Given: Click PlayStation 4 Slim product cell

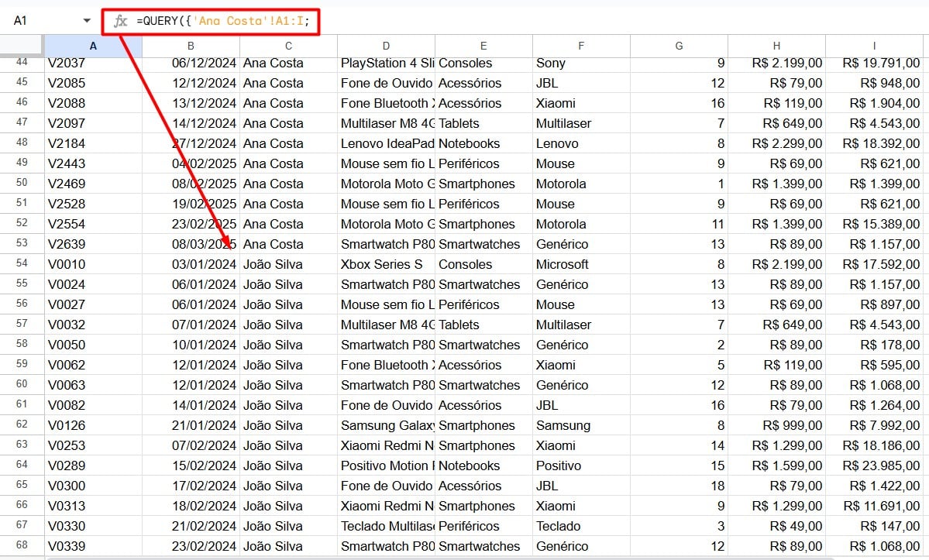Looking at the screenshot, I should click(387, 63).
